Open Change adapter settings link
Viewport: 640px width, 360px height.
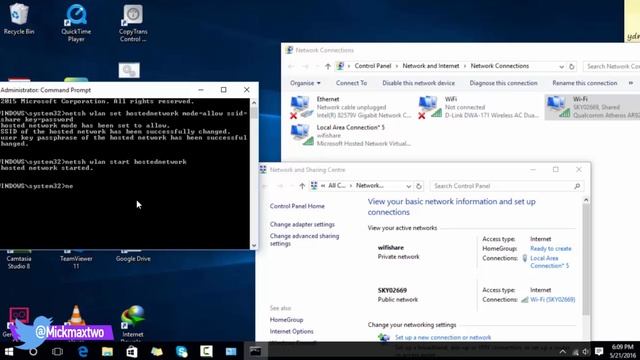302,224
